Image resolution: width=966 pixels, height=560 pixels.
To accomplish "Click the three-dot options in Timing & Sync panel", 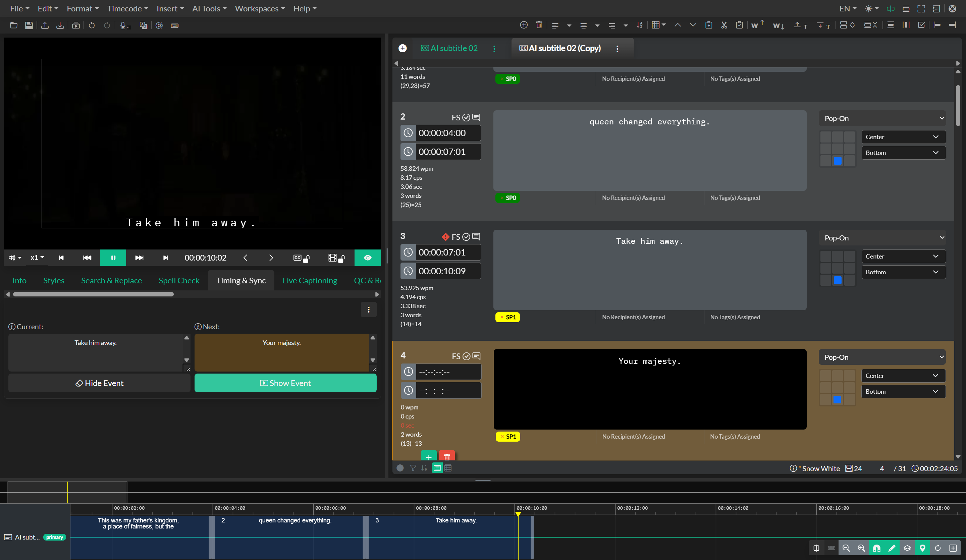I will 369,310.
